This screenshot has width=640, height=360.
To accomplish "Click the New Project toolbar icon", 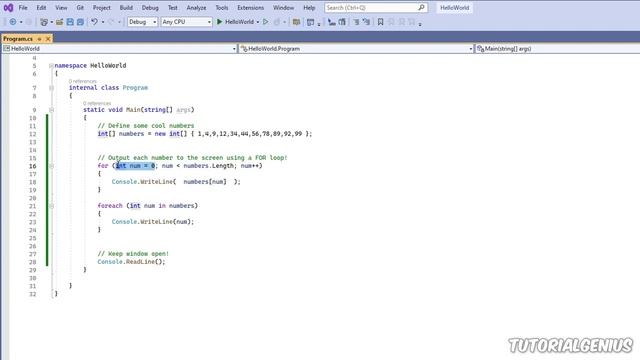I will click(44, 22).
